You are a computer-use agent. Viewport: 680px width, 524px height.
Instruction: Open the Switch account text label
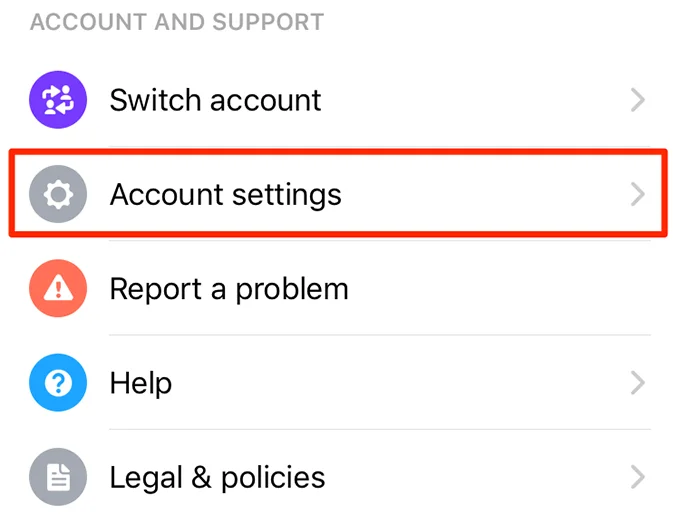215,99
